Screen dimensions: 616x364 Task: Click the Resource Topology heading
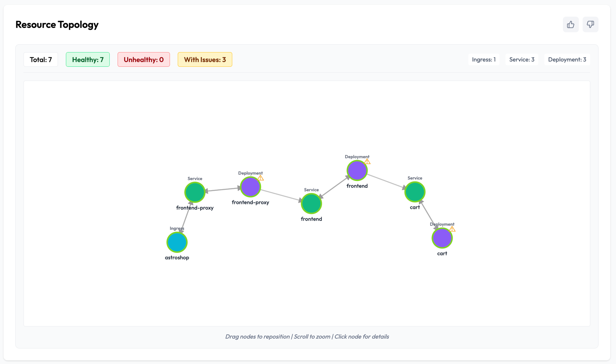point(57,24)
